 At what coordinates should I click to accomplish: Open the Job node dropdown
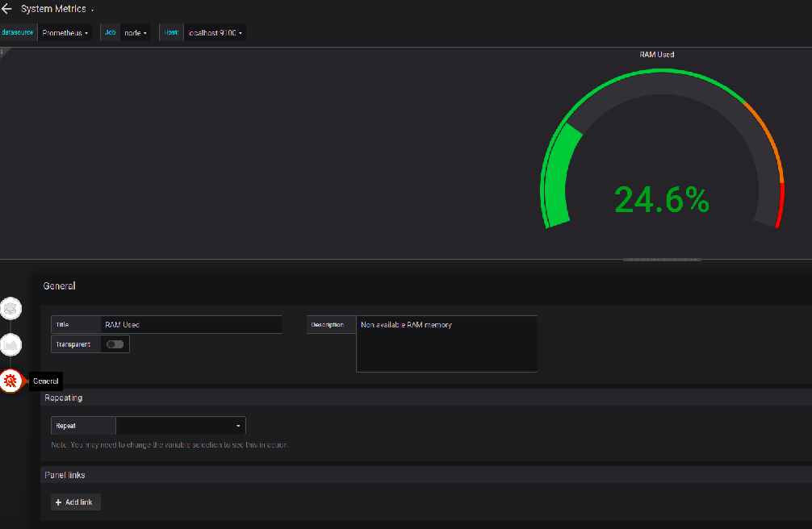pos(135,32)
